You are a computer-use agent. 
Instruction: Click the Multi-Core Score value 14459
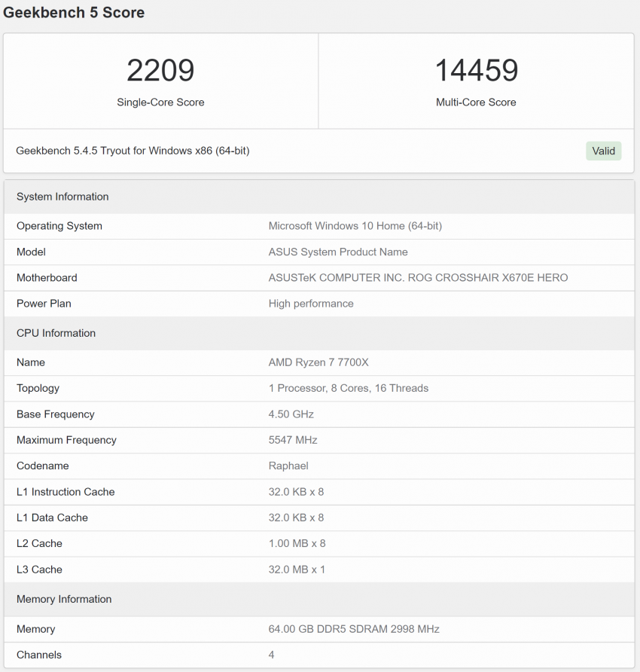pos(476,71)
